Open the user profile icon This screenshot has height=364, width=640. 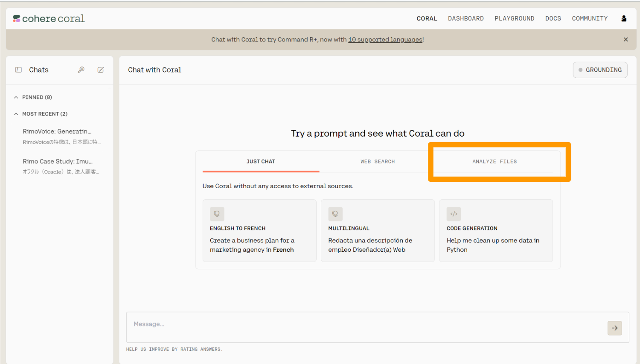click(623, 18)
